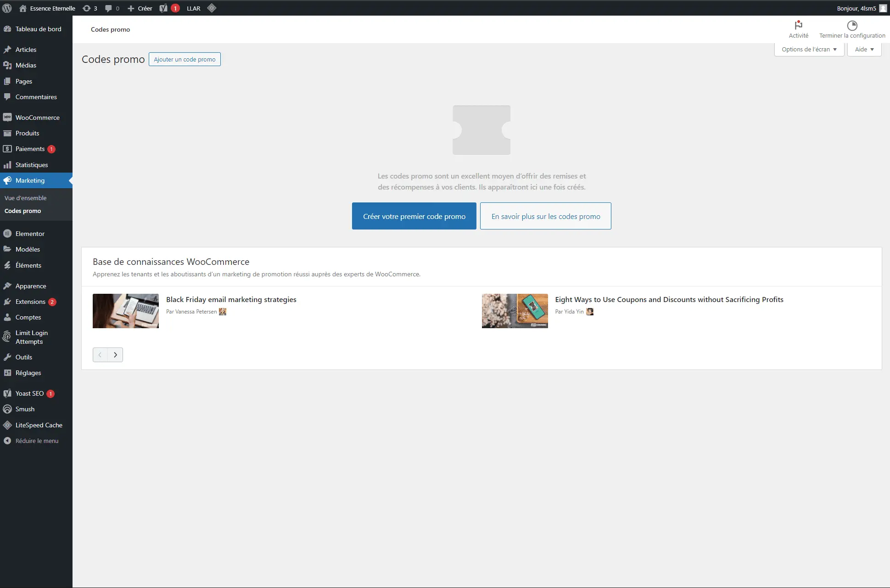Open the Activité flag icon
This screenshot has width=890, height=588.
coord(799,25)
